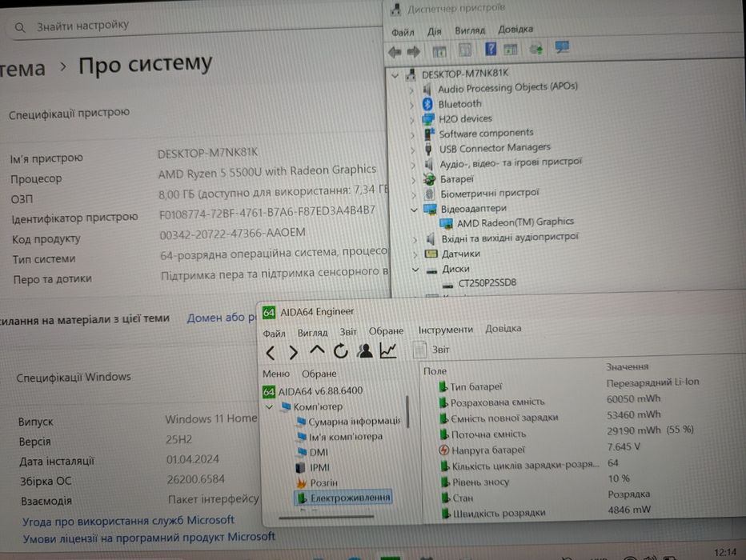Collapse the DESKTOP-M7NK81K root node

pos(395,75)
